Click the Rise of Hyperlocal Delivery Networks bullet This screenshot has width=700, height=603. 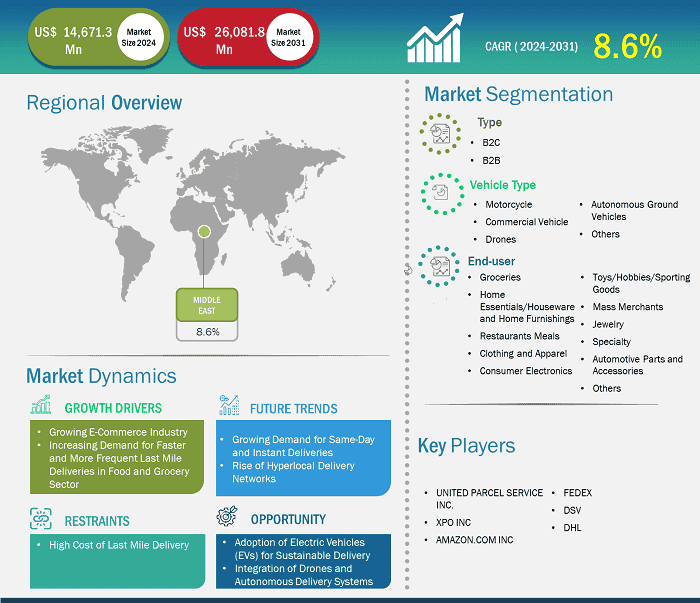[x=293, y=472]
